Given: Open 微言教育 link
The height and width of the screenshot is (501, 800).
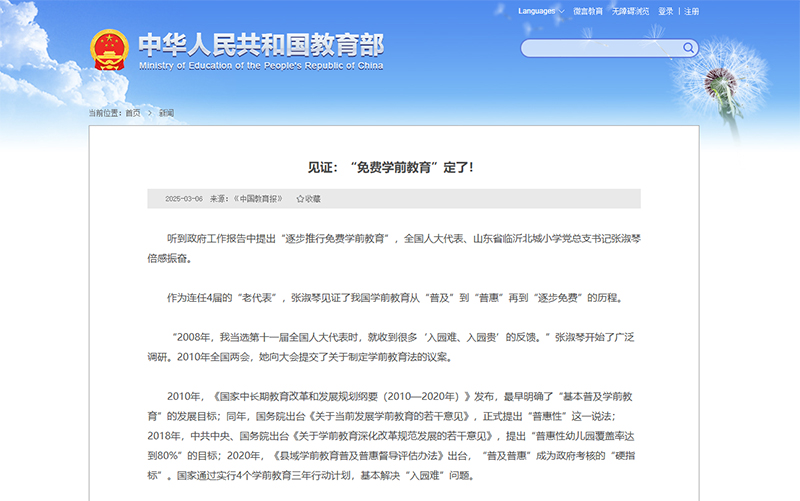Looking at the screenshot, I should pos(587,11).
